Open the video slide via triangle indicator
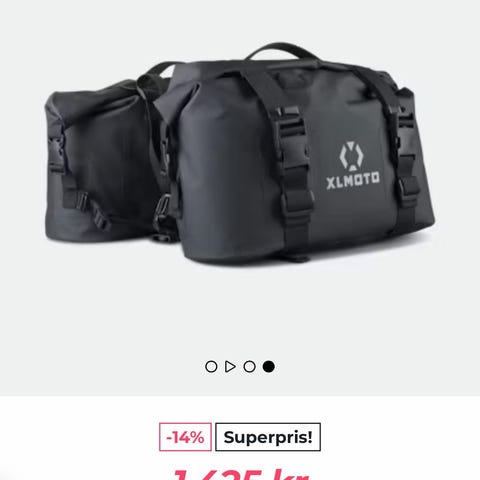Screen dimensions: 480x480 click(x=230, y=367)
